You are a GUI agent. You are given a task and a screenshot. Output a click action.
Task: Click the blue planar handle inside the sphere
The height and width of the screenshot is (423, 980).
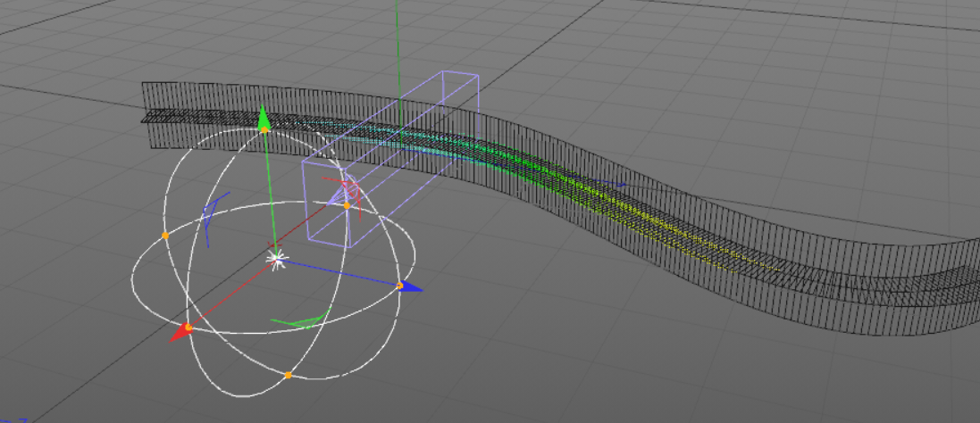click(x=214, y=219)
